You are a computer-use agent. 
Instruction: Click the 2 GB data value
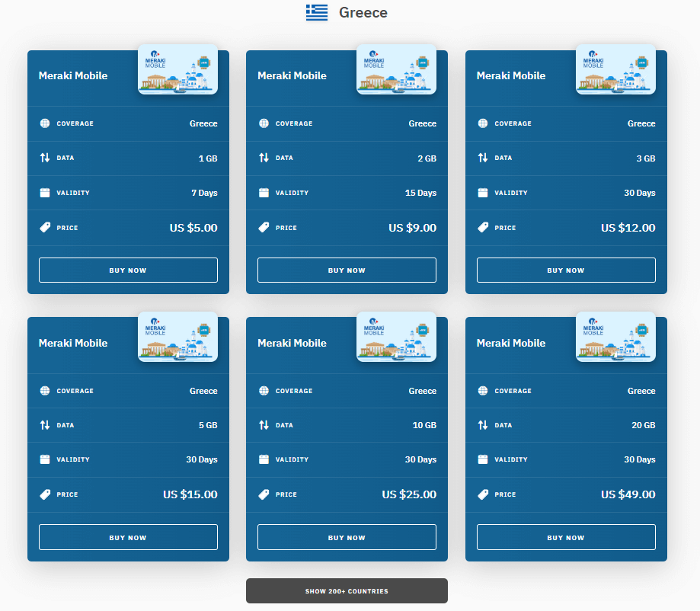(427, 158)
